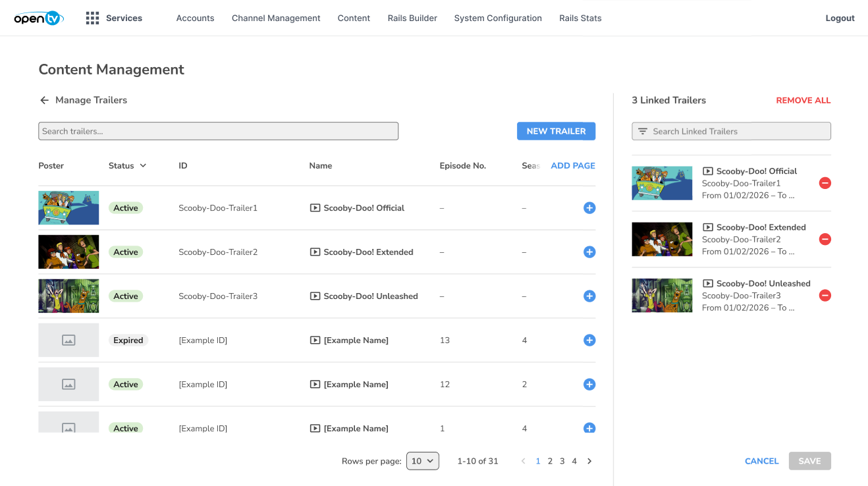Remove linked Scooby-Doo! Extended trailer
868x486 pixels.
tap(825, 239)
